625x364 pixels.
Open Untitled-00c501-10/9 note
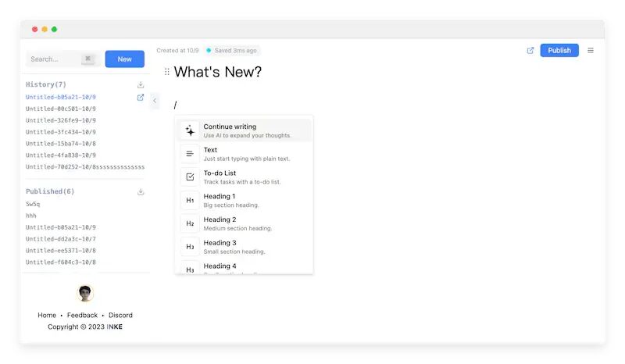61,109
